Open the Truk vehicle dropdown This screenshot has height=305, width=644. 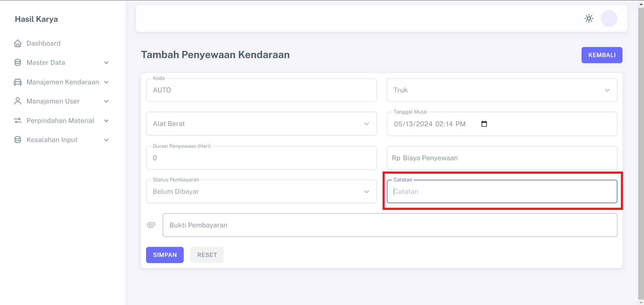click(502, 90)
